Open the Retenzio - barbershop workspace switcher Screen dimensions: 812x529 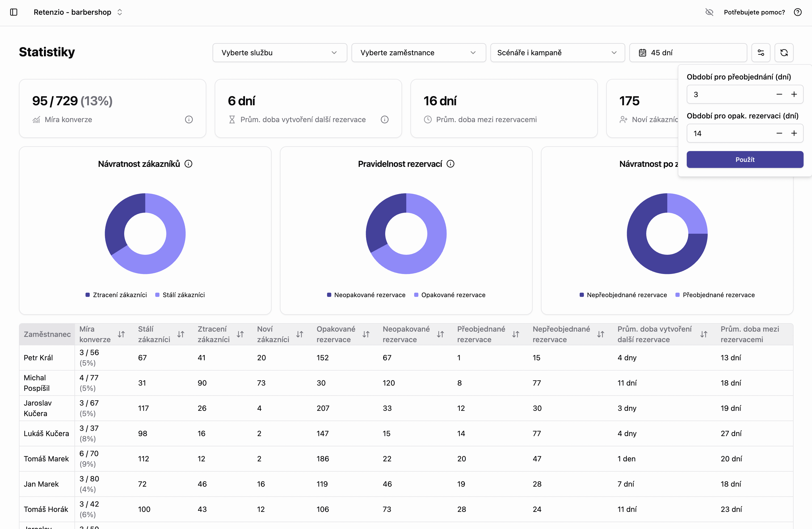click(x=78, y=12)
